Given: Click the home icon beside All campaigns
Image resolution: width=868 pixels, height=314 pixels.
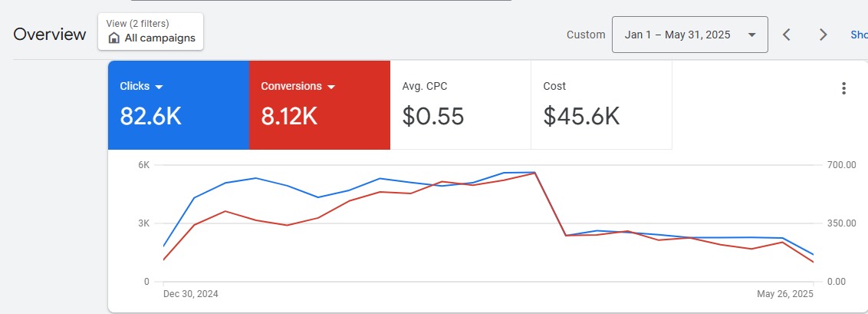Looking at the screenshot, I should (x=114, y=38).
